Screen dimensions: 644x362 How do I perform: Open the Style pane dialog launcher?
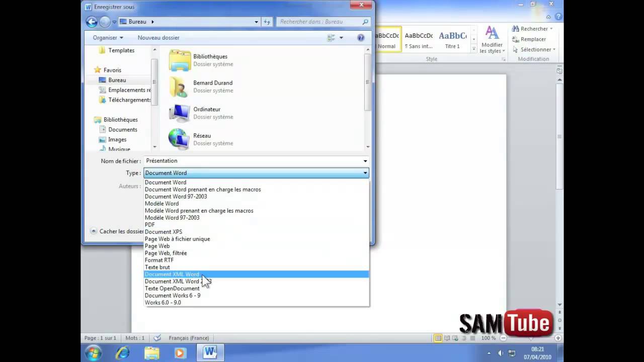tap(503, 59)
